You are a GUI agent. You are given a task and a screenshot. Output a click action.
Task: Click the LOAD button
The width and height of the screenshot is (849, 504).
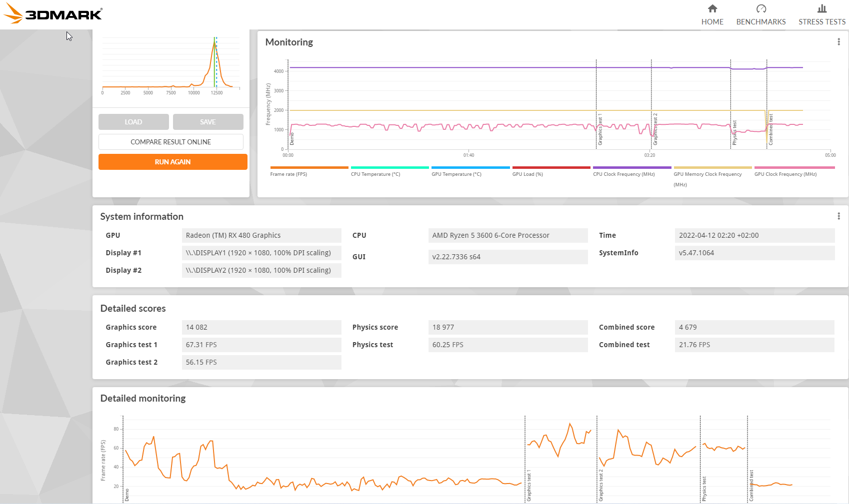tap(133, 122)
